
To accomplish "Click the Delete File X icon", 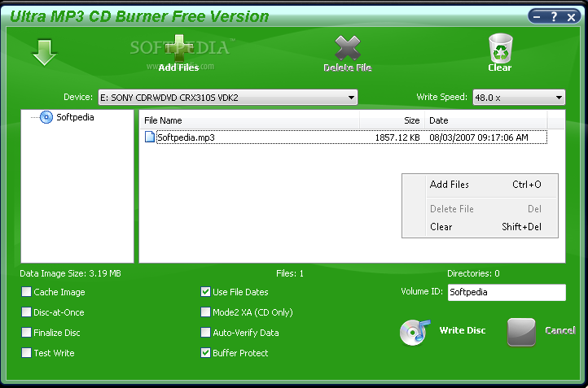I will (x=347, y=48).
